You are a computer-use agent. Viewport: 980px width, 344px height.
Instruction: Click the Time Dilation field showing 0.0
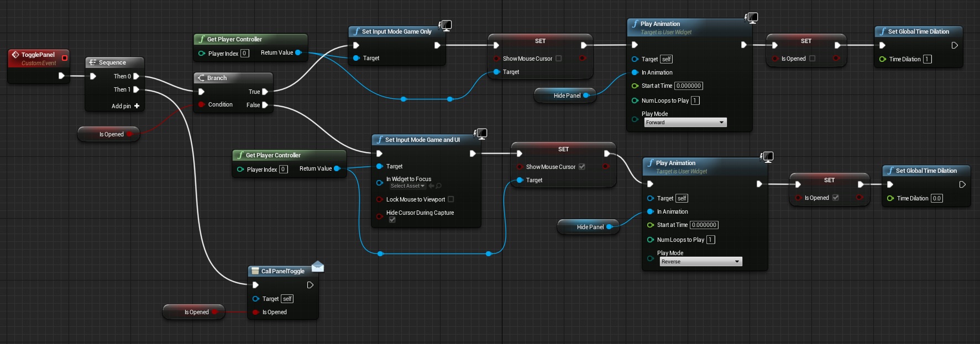coord(937,198)
